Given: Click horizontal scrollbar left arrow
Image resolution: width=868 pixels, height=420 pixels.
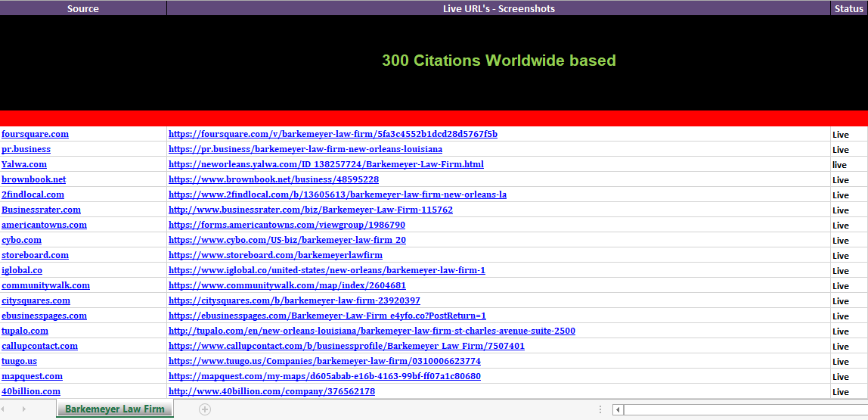Looking at the screenshot, I should point(618,409).
